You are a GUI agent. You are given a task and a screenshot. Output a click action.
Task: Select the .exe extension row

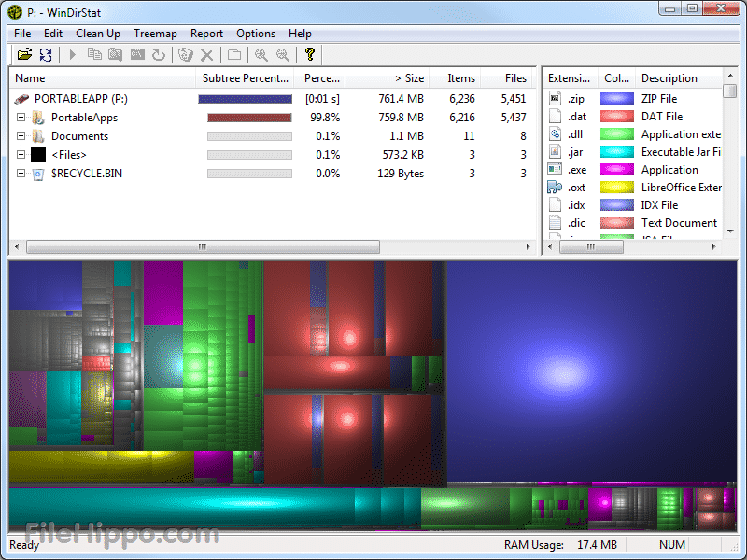576,170
